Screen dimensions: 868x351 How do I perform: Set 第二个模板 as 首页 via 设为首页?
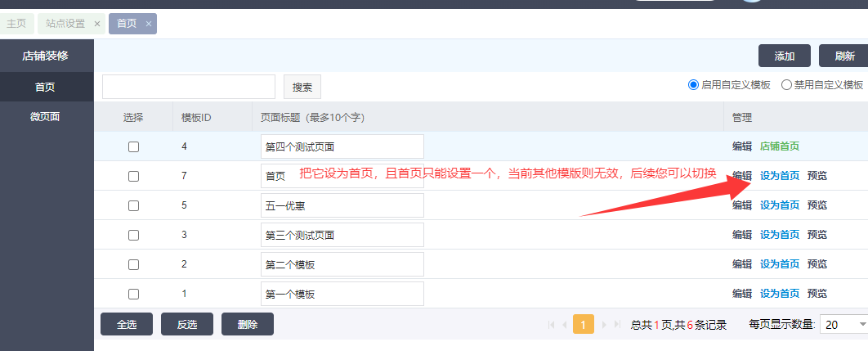[780, 264]
